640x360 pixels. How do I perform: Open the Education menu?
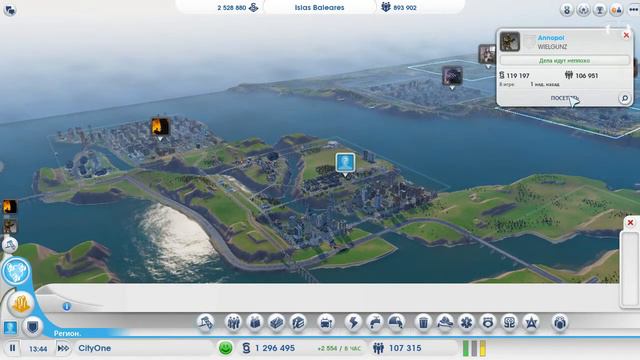click(509, 323)
